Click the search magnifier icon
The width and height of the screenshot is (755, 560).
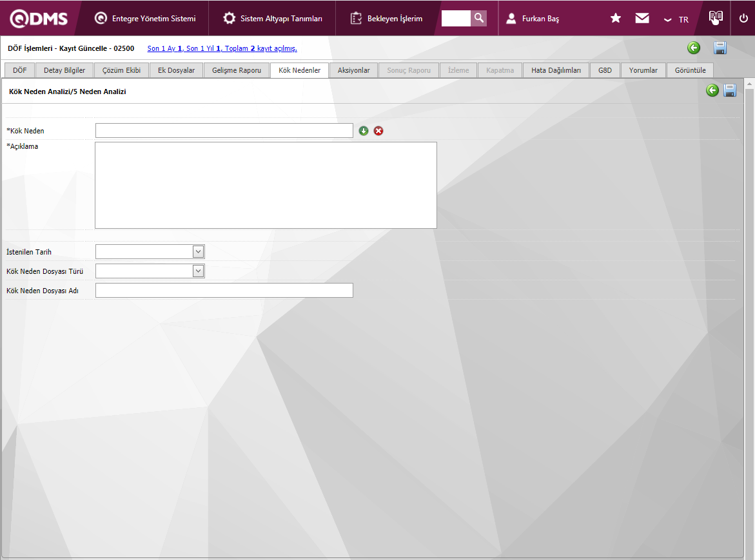coord(478,18)
